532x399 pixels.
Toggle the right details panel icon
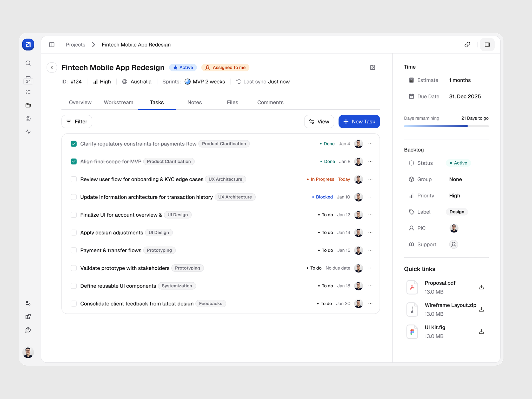point(487,45)
